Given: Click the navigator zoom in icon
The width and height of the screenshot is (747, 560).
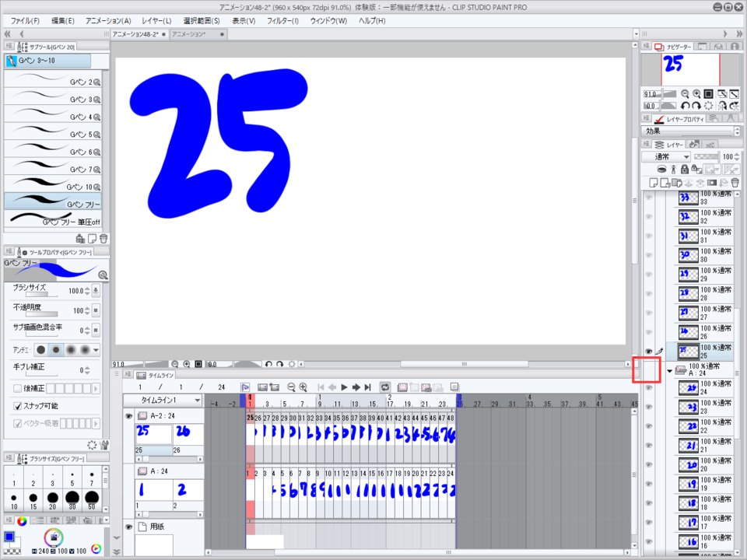Looking at the screenshot, I should click(x=696, y=93).
